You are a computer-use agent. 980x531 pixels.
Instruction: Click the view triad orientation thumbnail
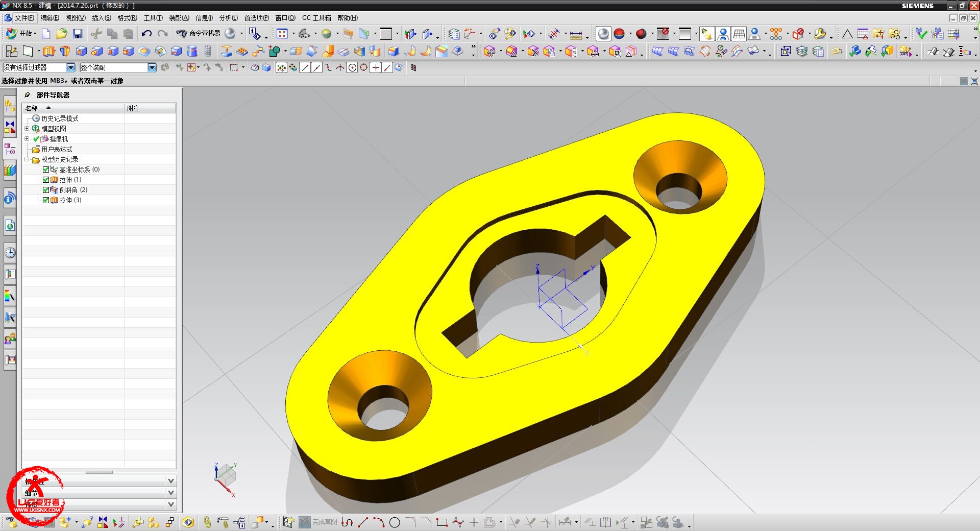(225, 479)
